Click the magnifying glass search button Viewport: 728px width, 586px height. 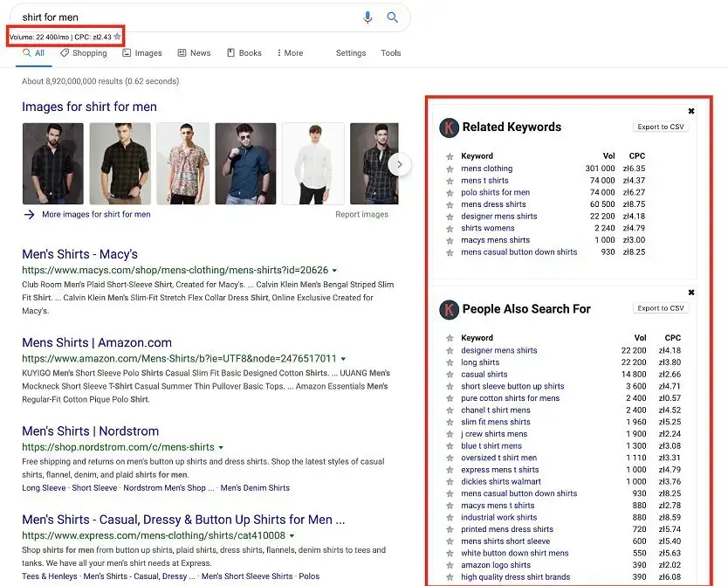[x=393, y=17]
